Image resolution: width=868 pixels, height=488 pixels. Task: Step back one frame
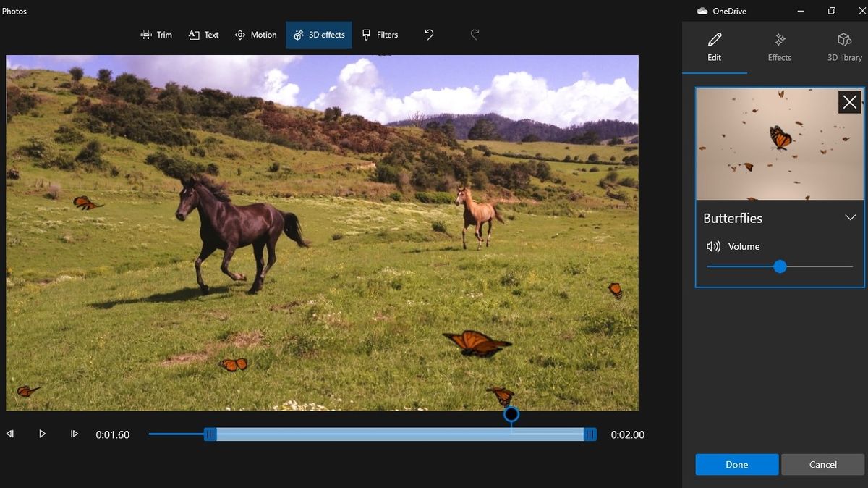point(10,433)
